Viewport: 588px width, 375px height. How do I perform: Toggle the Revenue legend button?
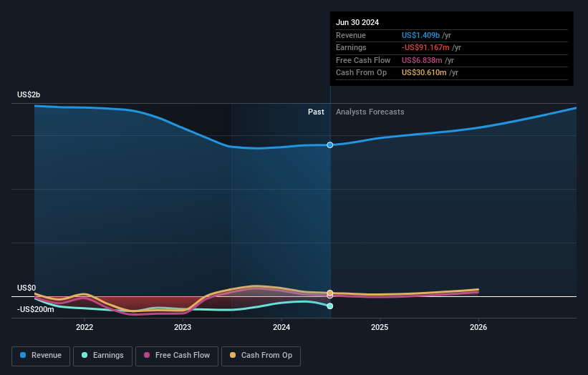[x=41, y=356]
